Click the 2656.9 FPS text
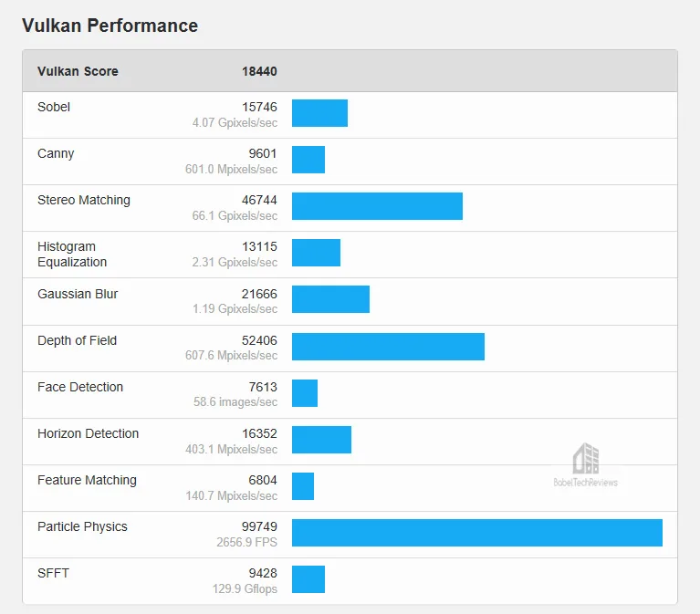Image resolution: width=700 pixels, height=614 pixels. coord(247,542)
